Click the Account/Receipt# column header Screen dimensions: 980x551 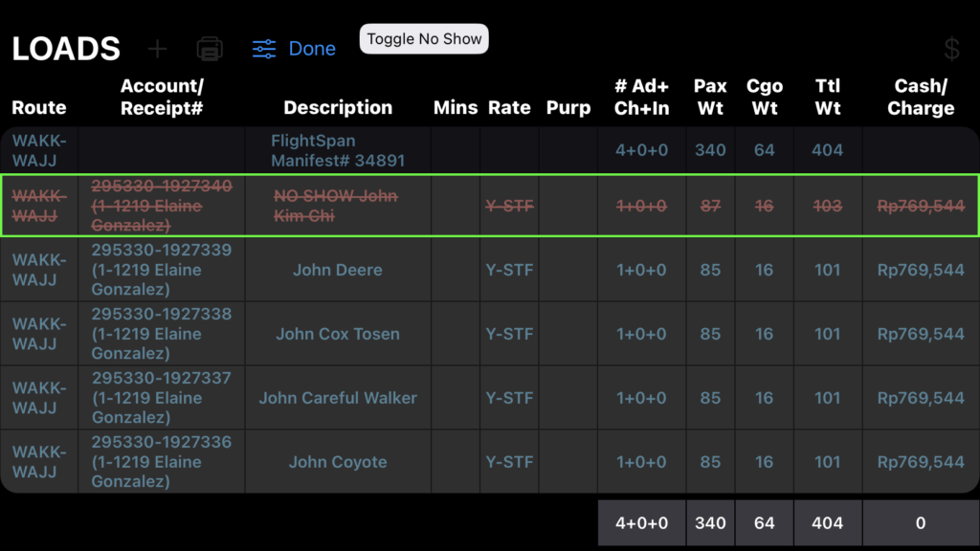(x=162, y=97)
